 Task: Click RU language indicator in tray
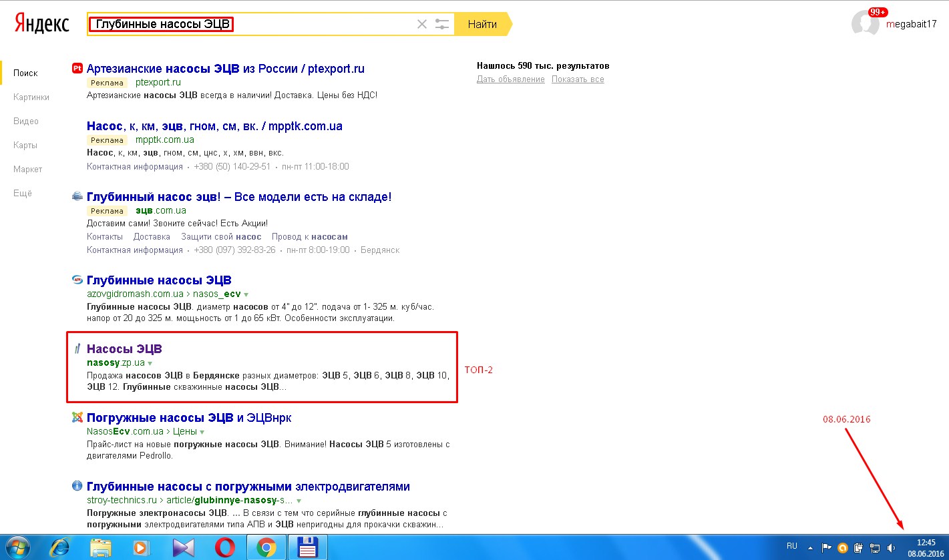pos(792,545)
